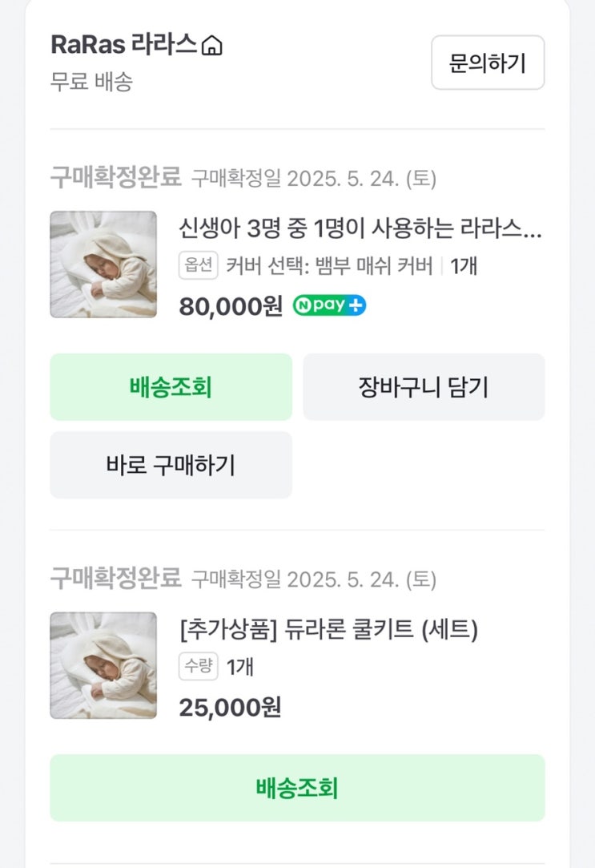Tap the 수량 label badge
Screen dimensions: 595x868
[198, 666]
